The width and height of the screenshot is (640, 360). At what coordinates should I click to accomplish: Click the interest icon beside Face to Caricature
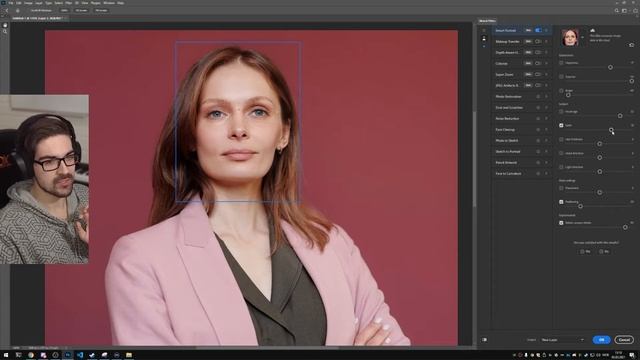[x=538, y=173]
